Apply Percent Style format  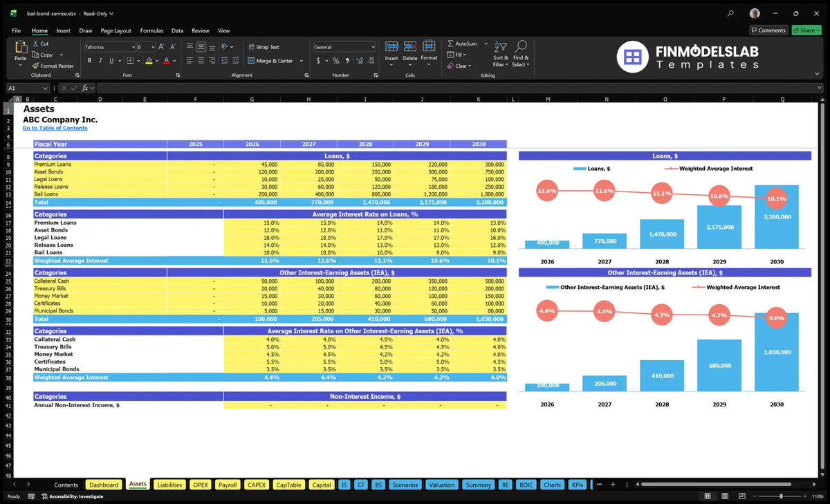[335, 61]
